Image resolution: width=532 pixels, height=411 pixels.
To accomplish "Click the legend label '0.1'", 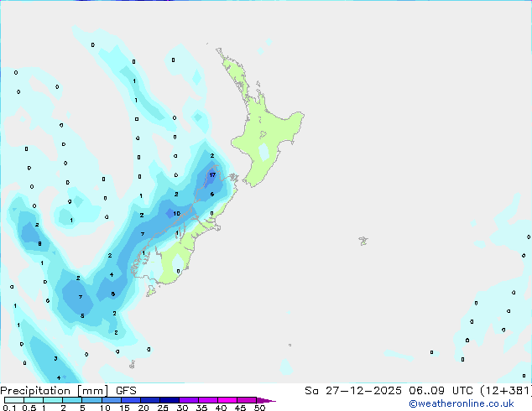I will point(9,408).
